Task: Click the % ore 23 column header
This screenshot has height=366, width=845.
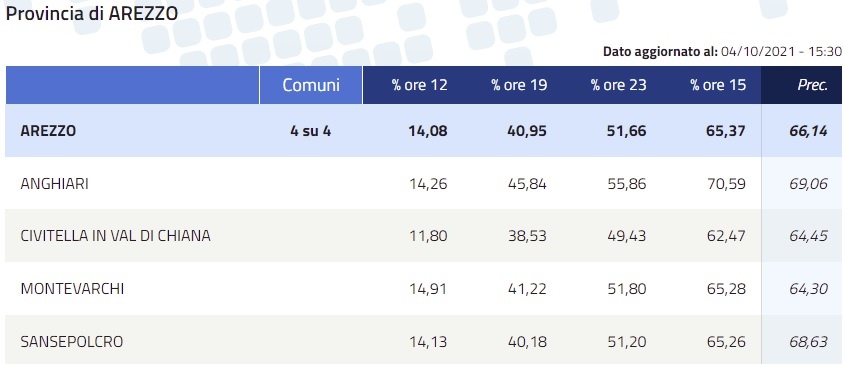Action: [618, 85]
